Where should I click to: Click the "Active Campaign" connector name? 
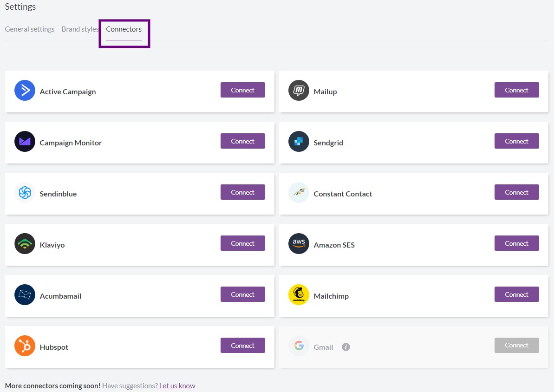(67, 92)
